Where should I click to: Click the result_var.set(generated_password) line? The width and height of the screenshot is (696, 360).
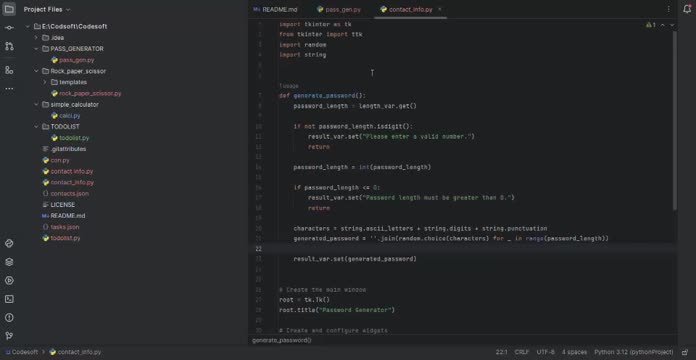tap(355, 259)
